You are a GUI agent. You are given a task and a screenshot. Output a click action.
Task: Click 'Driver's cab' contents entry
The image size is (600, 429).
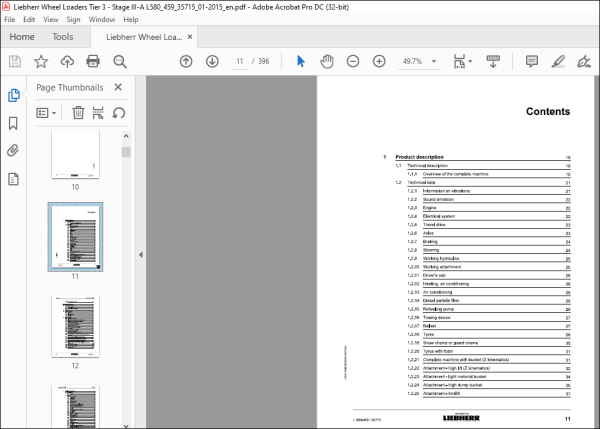coord(434,275)
